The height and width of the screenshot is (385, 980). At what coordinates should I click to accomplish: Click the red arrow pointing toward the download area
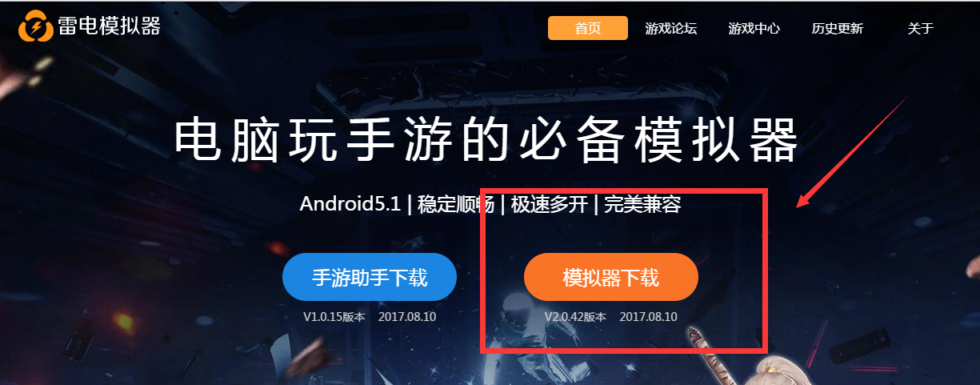853,152
